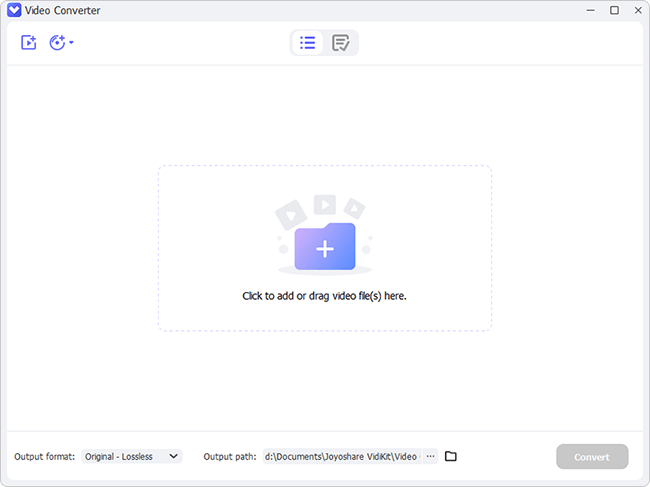The image size is (650, 487).
Task: Open the output folder icon
Action: click(x=451, y=456)
